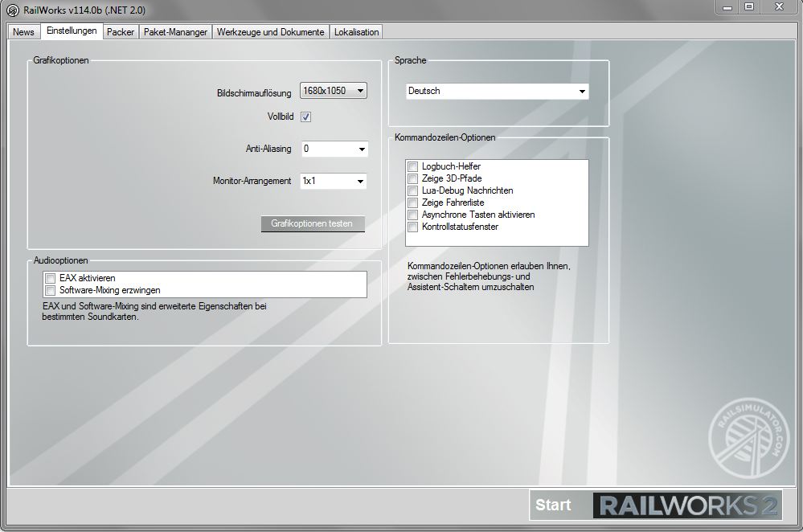Enable Lua-Debug Nachrichten checkbox
803x532 pixels.
[x=413, y=190]
